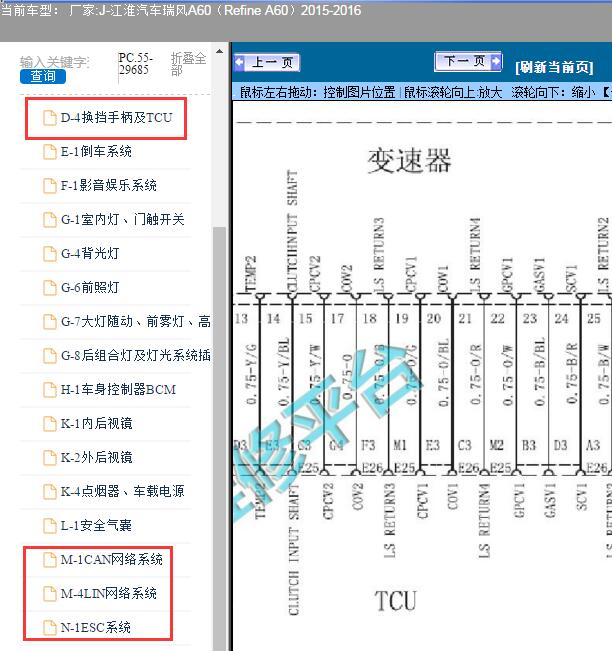Select K-1内后视镜 entry
This screenshot has height=651, width=612.
tap(97, 424)
